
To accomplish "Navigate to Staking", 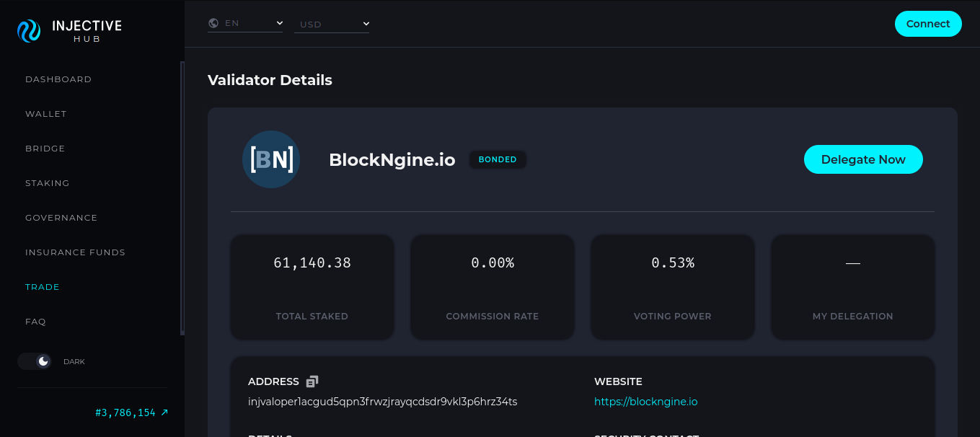I will tap(48, 183).
